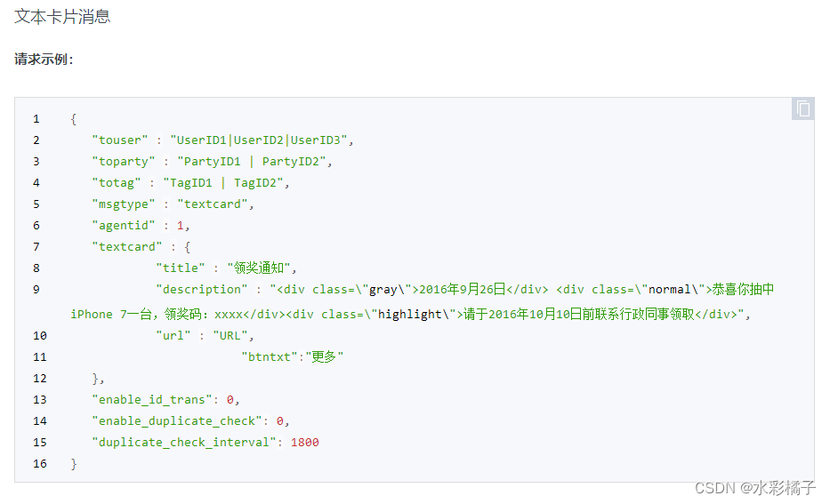The width and height of the screenshot is (830, 504).
Task: Click the "description" key on line 9
Action: [202, 289]
